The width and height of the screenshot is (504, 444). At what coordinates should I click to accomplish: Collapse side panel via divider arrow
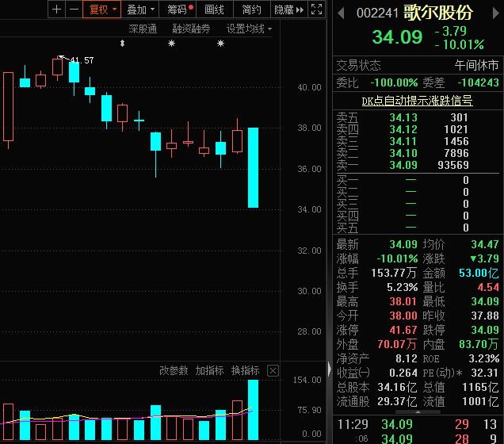coord(330,369)
